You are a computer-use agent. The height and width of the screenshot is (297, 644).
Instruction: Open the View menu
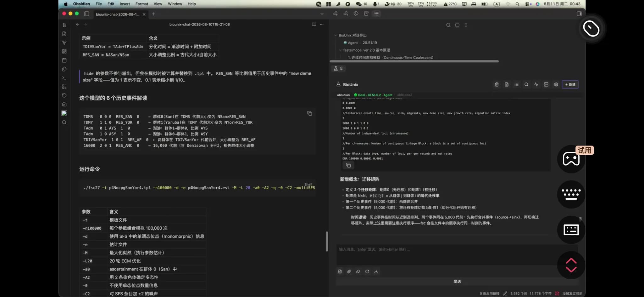[158, 4]
